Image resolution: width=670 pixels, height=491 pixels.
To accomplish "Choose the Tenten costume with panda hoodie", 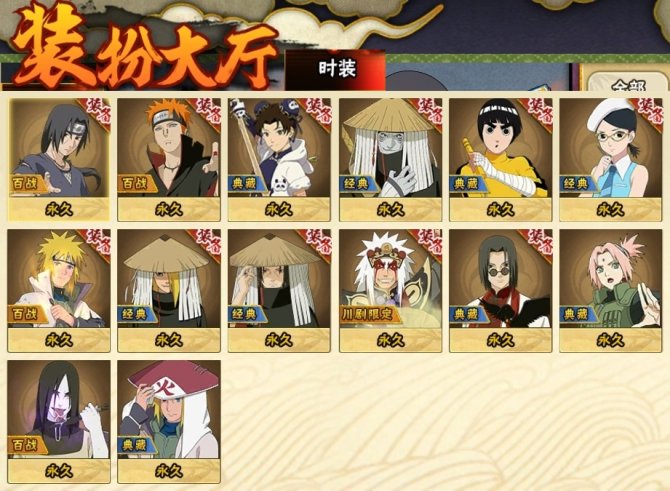I will (279, 159).
